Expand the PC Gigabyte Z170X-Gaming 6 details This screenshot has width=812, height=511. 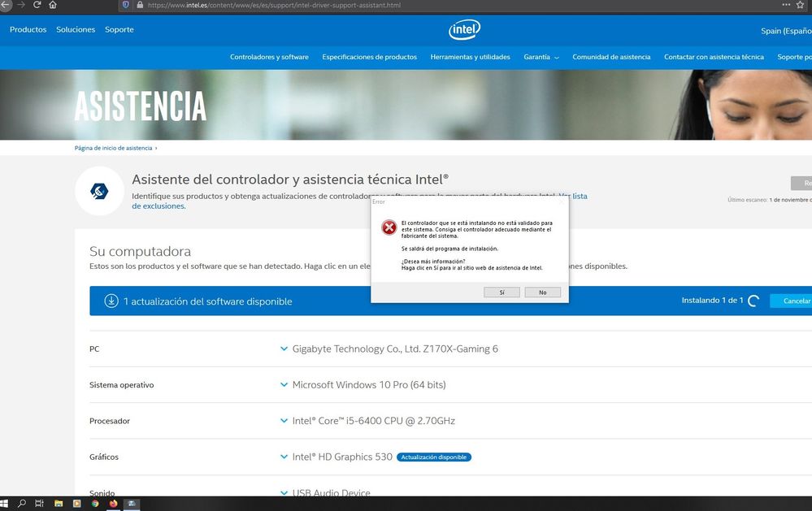tap(284, 349)
